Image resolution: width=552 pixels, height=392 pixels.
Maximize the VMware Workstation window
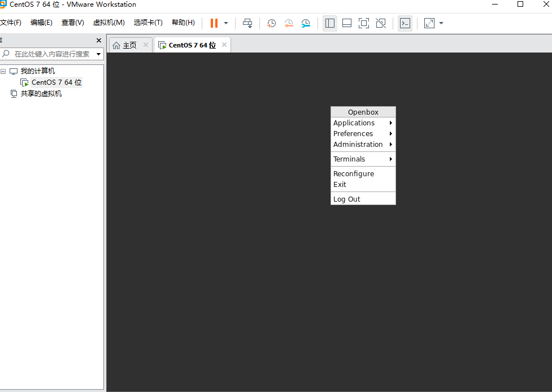point(520,4)
